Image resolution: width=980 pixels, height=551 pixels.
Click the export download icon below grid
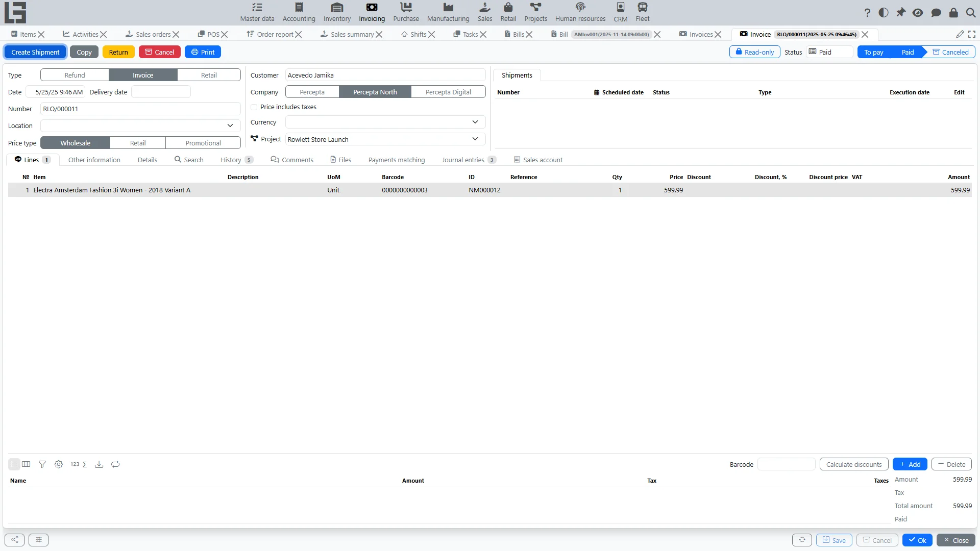coord(99,464)
